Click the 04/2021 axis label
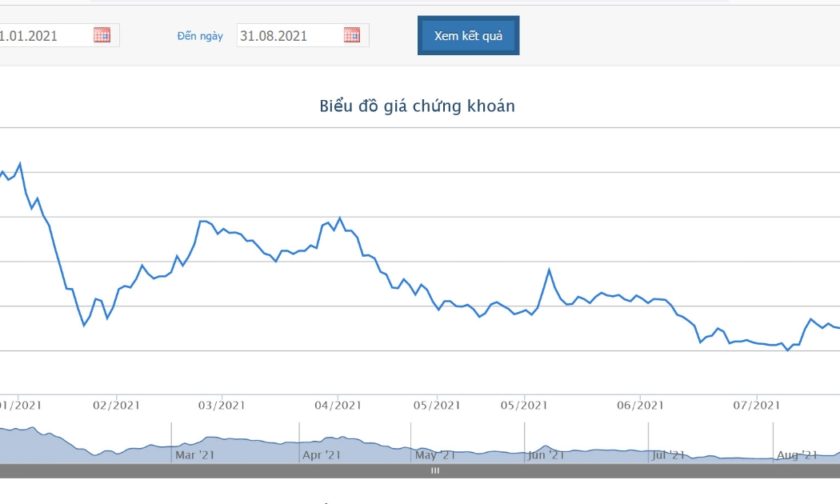This screenshot has width=840, height=504. [338, 406]
